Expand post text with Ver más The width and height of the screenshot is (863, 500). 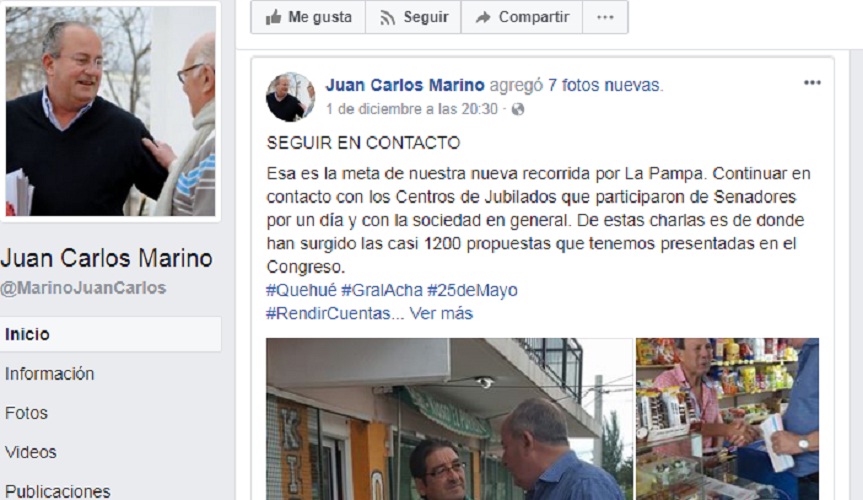coord(441,313)
